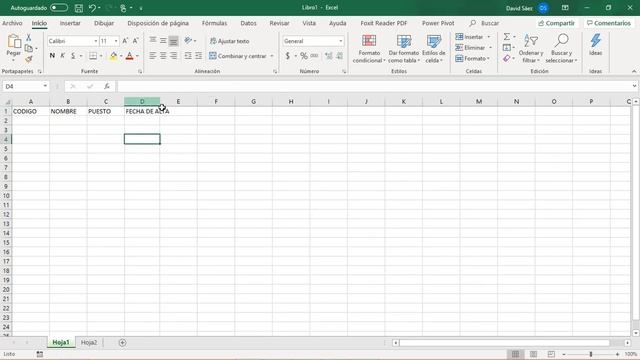640x360 pixels.
Task: Click the Copy icon
Action: click(x=29, y=48)
